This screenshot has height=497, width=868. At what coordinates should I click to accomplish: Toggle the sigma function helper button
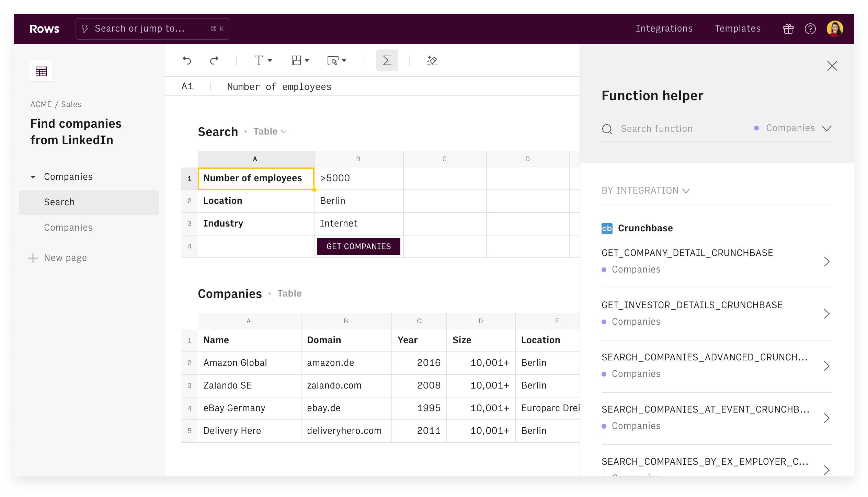pyautogui.click(x=387, y=60)
